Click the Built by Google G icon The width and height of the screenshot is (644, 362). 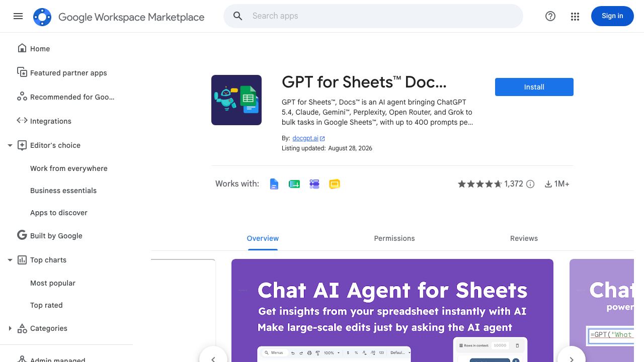[x=22, y=235]
